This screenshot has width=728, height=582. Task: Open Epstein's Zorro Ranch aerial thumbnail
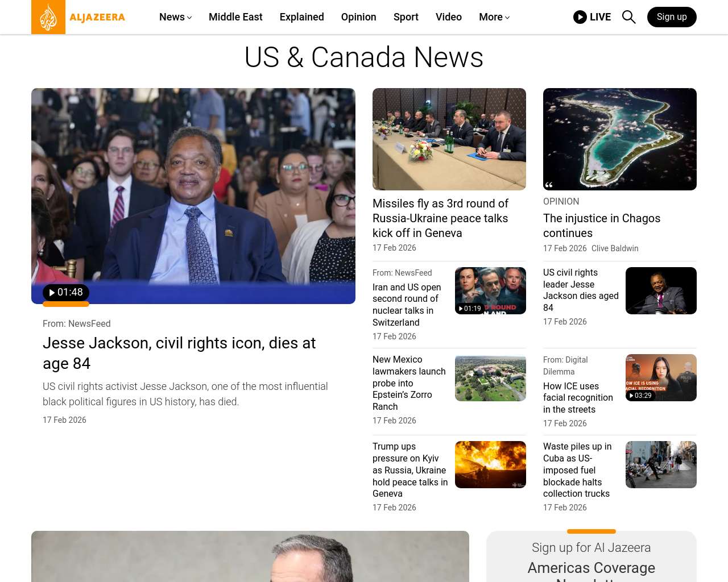tap(490, 377)
